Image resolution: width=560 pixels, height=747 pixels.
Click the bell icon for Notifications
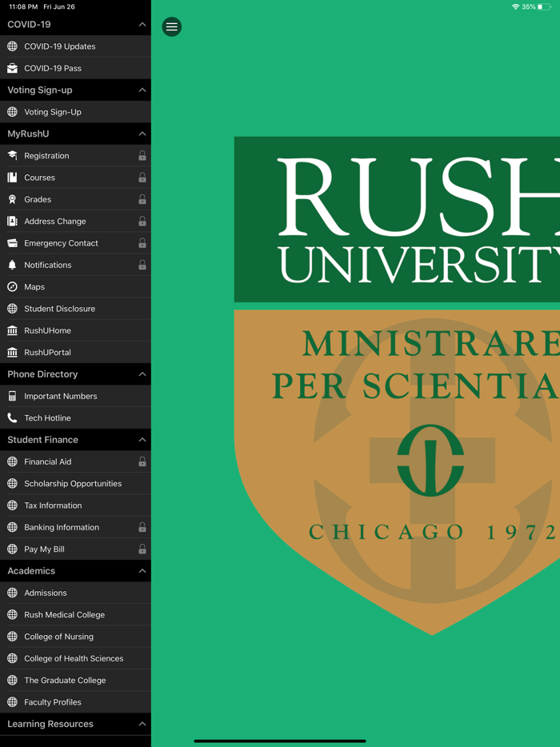(12, 265)
